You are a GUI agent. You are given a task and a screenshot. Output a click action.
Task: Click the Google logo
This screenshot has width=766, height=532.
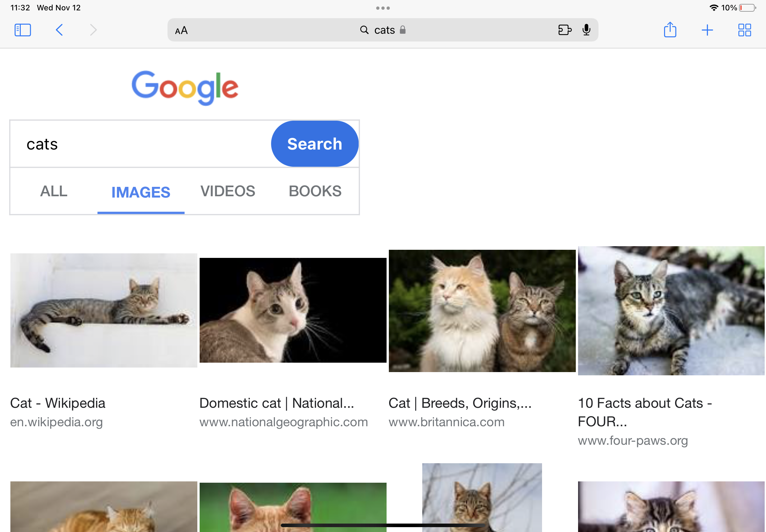[185, 87]
